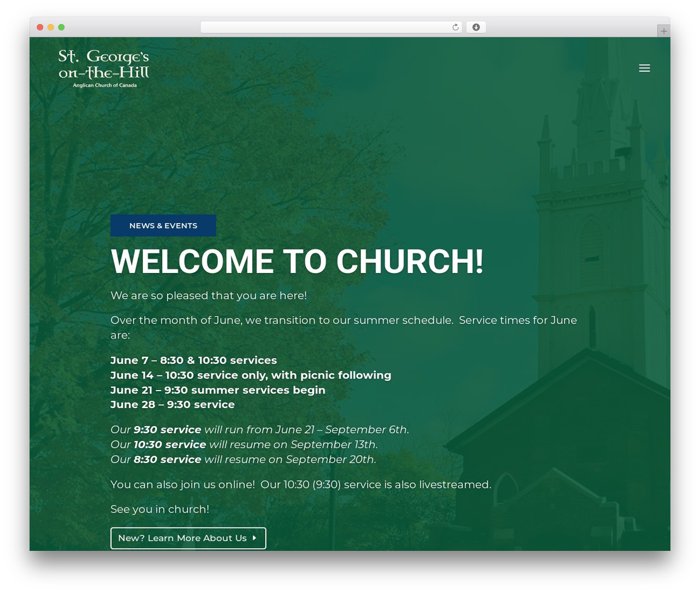This screenshot has width=700, height=593.
Task: Click the paragraph starting 'Over the month of June'
Action: point(343,327)
